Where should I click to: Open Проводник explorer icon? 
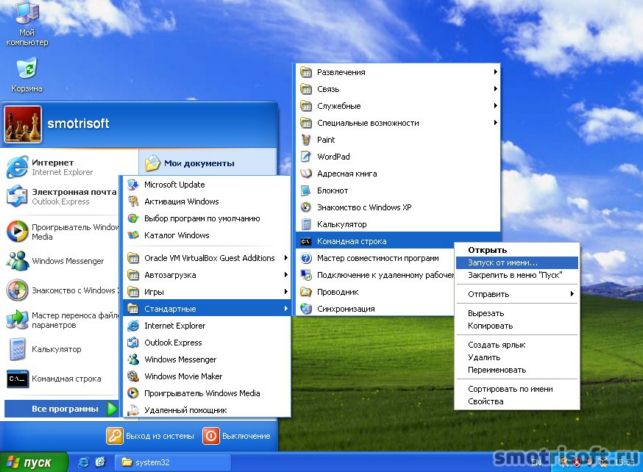tap(306, 292)
